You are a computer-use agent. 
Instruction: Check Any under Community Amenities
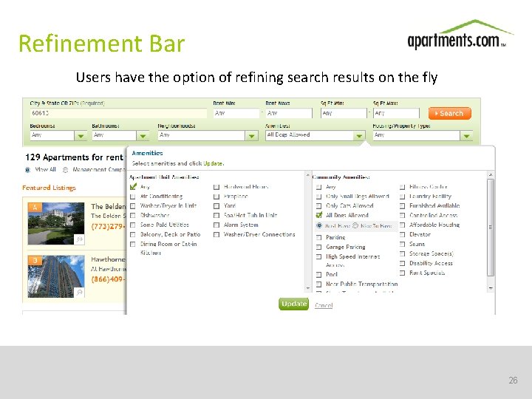[x=318, y=187]
